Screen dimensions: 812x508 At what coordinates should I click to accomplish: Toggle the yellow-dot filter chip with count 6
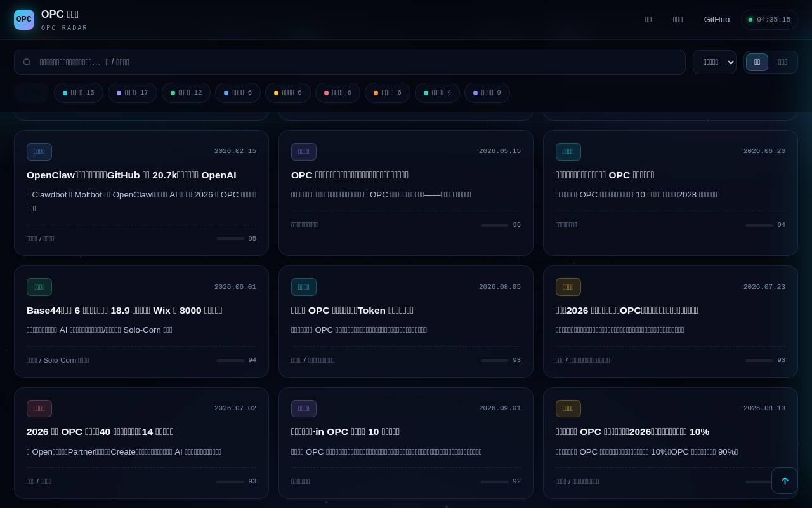(x=288, y=93)
